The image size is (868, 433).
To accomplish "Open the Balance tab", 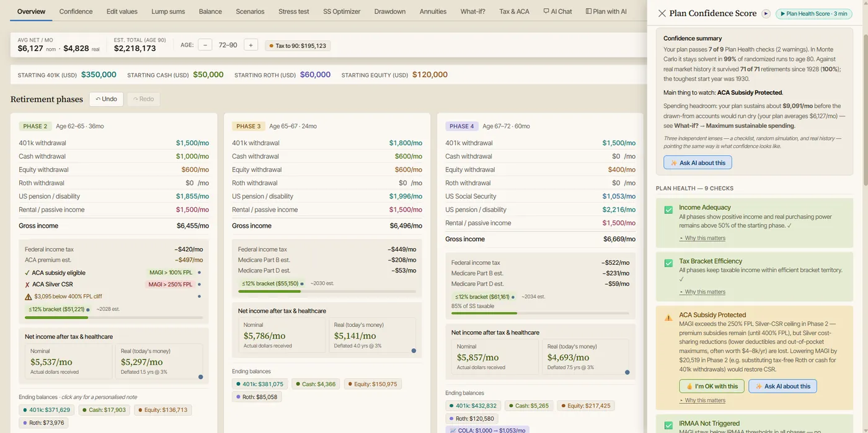I will click(210, 11).
